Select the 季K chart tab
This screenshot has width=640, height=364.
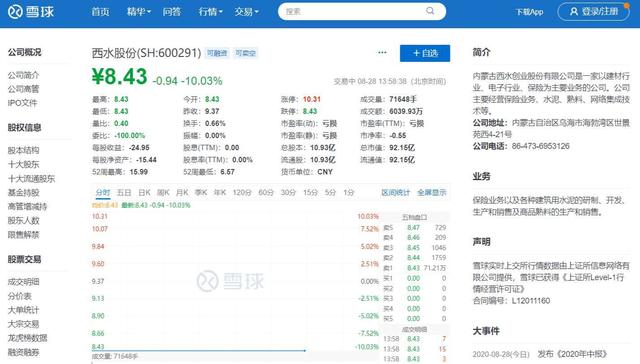pos(201,193)
